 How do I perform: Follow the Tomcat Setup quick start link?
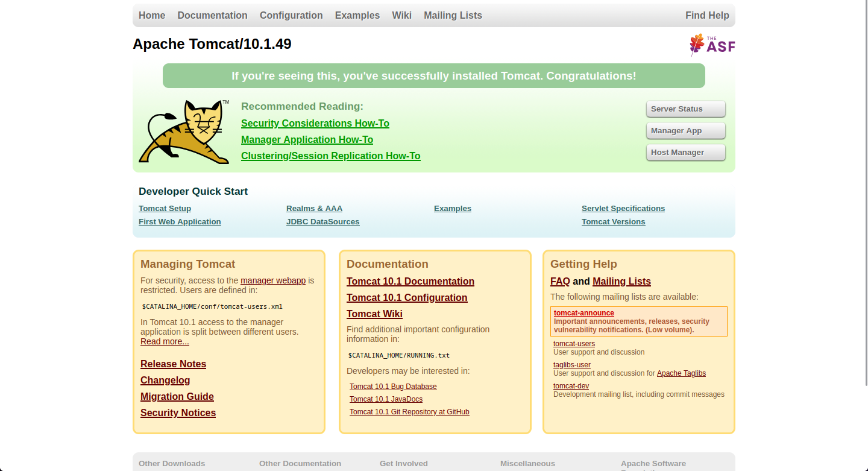[165, 209]
